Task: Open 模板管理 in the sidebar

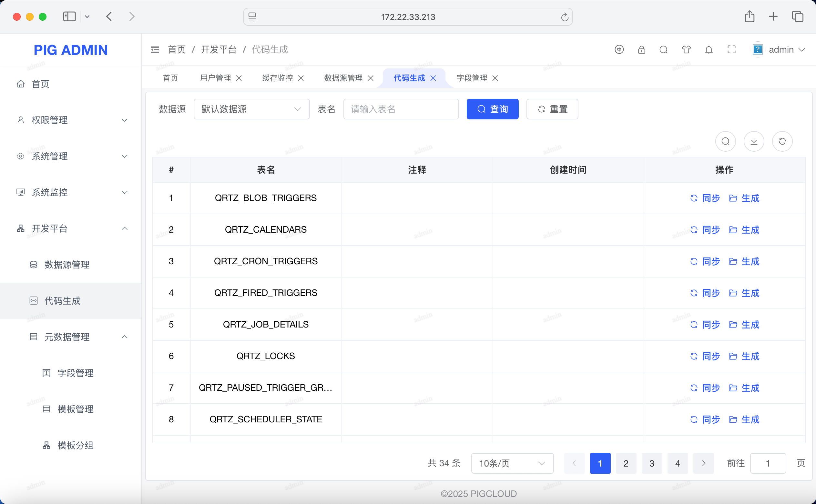Action: point(75,409)
